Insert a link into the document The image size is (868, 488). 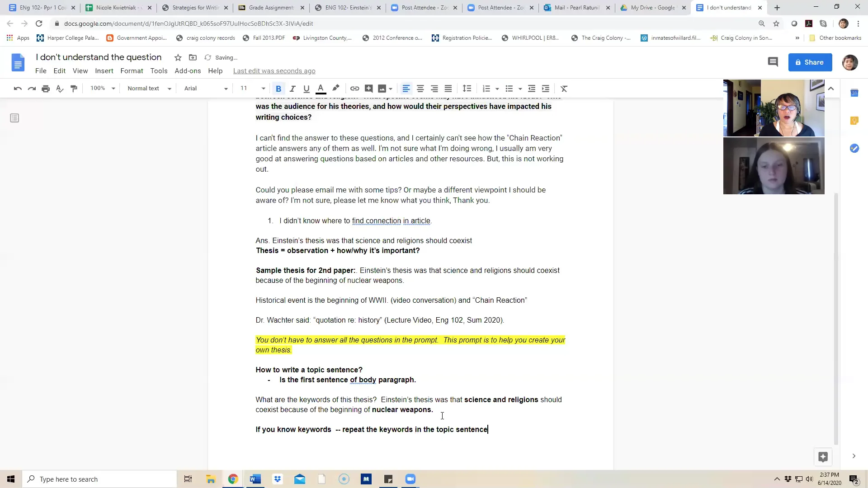pos(354,89)
